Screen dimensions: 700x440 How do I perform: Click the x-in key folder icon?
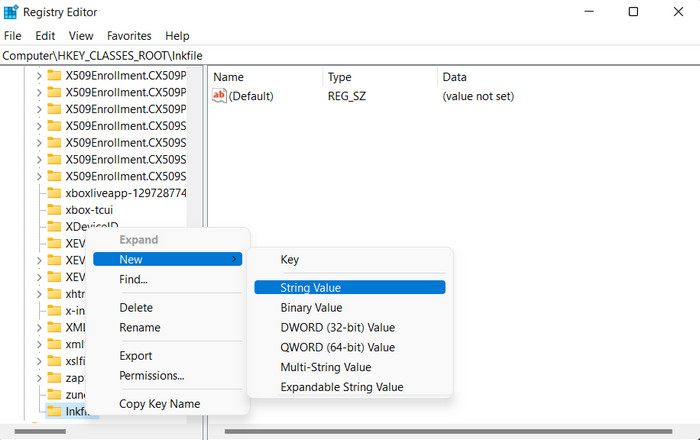[x=54, y=311]
